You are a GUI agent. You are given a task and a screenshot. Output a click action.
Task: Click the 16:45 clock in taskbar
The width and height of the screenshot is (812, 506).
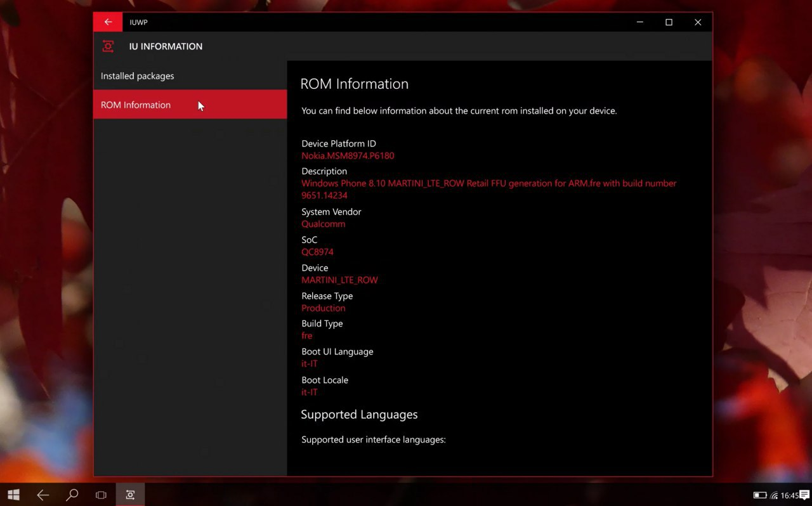coord(789,495)
